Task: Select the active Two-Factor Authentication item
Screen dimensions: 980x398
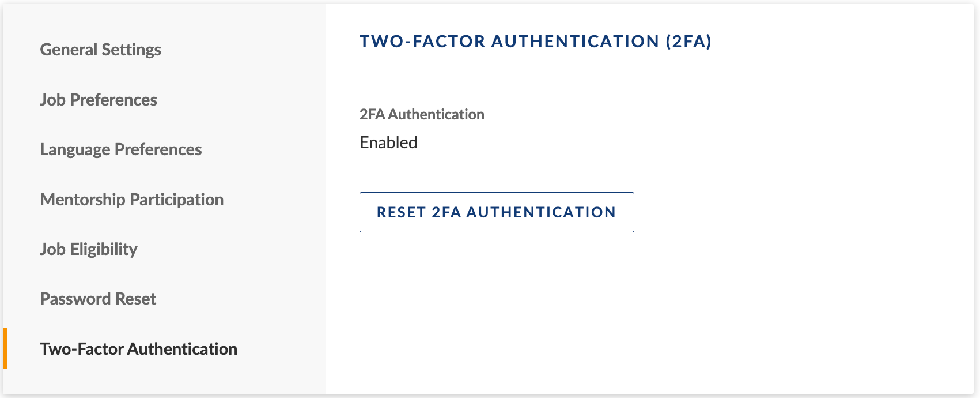Action: tap(138, 349)
